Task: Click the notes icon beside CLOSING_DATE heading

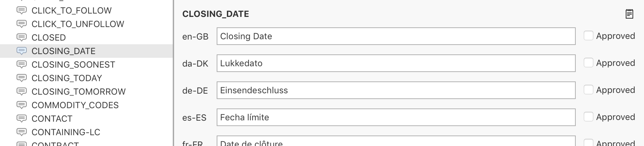Action: 629,14
